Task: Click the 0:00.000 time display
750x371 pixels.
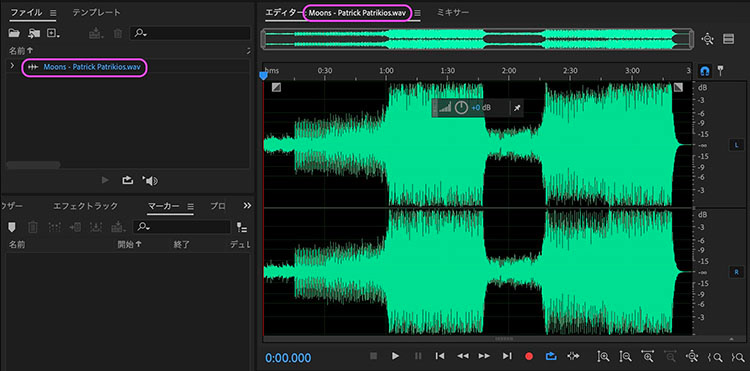Action: click(288, 358)
